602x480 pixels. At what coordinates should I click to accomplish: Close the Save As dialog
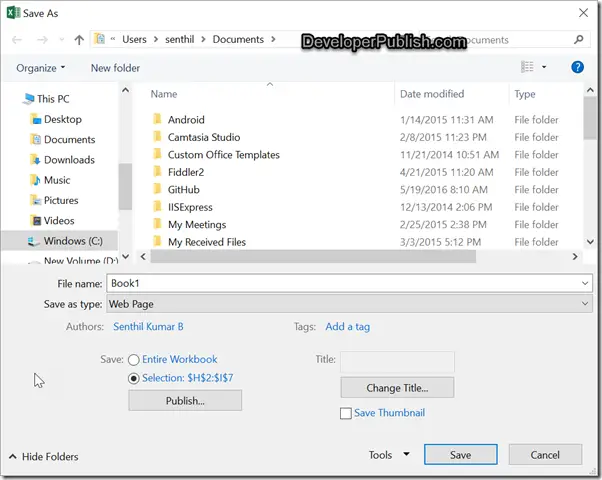pos(583,13)
